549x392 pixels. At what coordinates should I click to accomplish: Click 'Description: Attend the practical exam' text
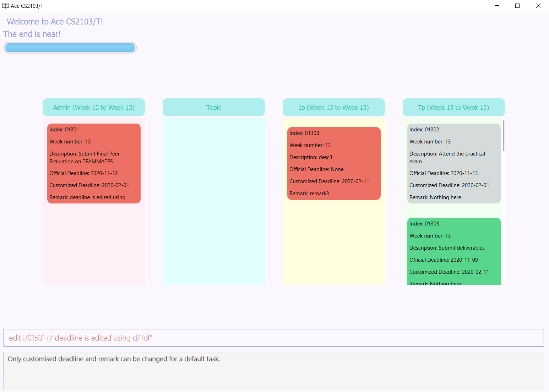click(447, 158)
